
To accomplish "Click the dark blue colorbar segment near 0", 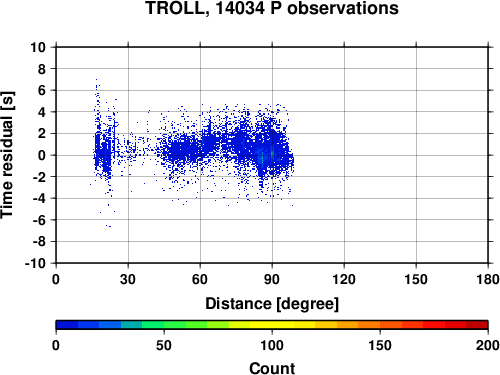I will (67, 325).
